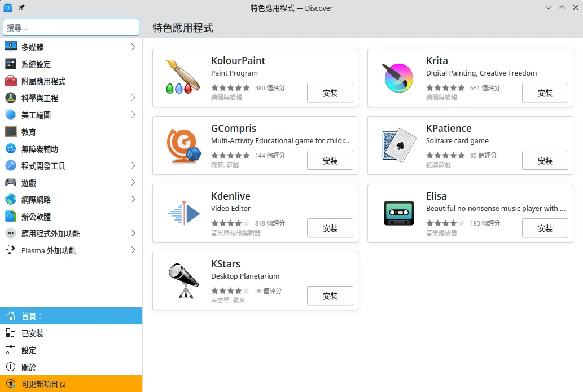583x392 pixels.
Task: Open the 辦公軟體 category
Action: coord(71,216)
